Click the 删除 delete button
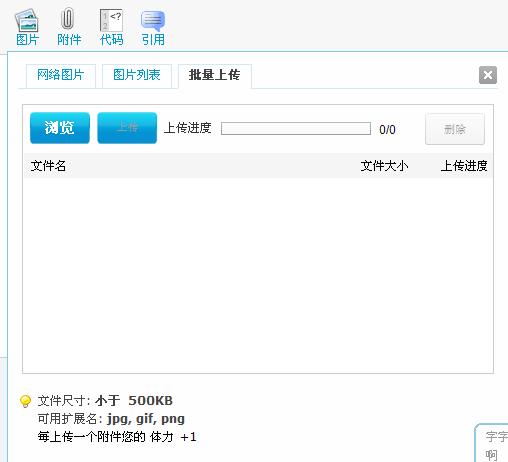 point(455,129)
